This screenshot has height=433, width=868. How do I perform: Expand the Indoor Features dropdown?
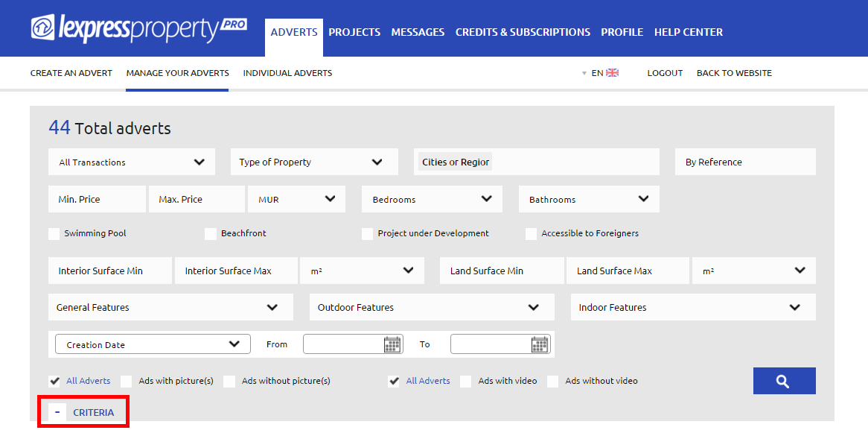[x=693, y=307]
